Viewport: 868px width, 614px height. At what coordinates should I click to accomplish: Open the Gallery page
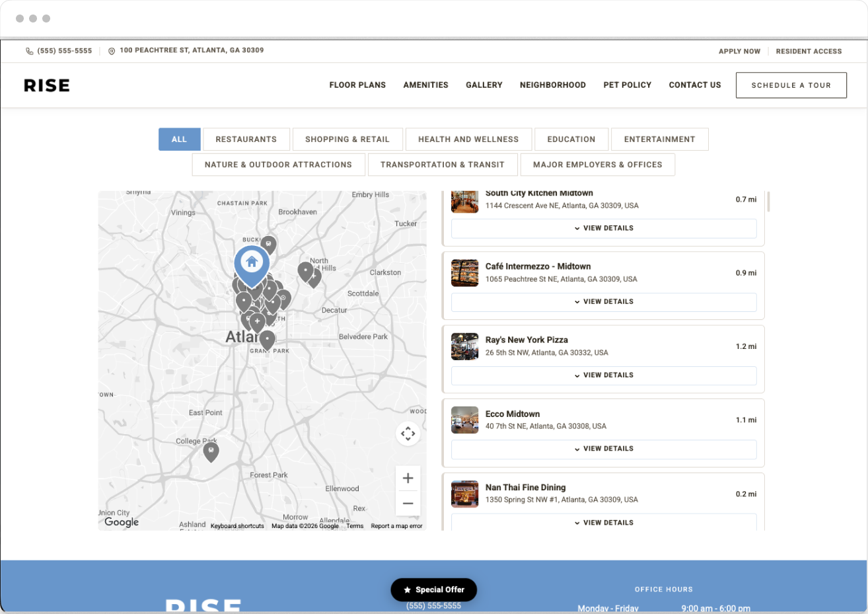tap(484, 85)
